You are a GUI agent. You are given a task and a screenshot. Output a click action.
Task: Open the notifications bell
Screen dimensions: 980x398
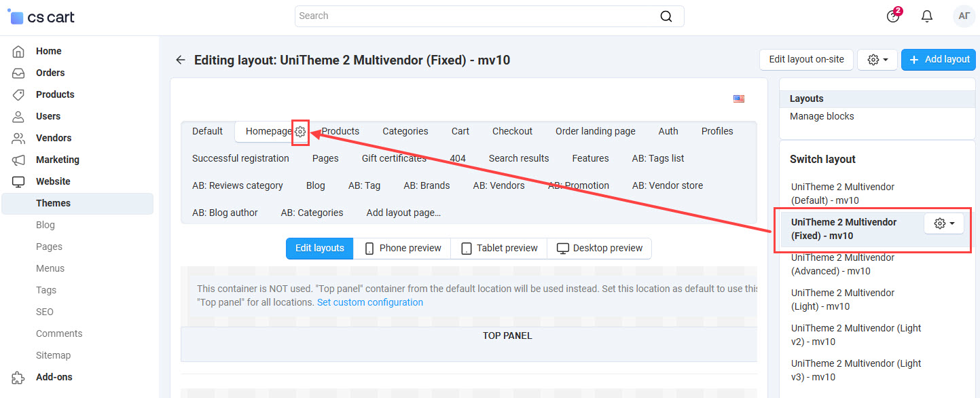tap(927, 16)
